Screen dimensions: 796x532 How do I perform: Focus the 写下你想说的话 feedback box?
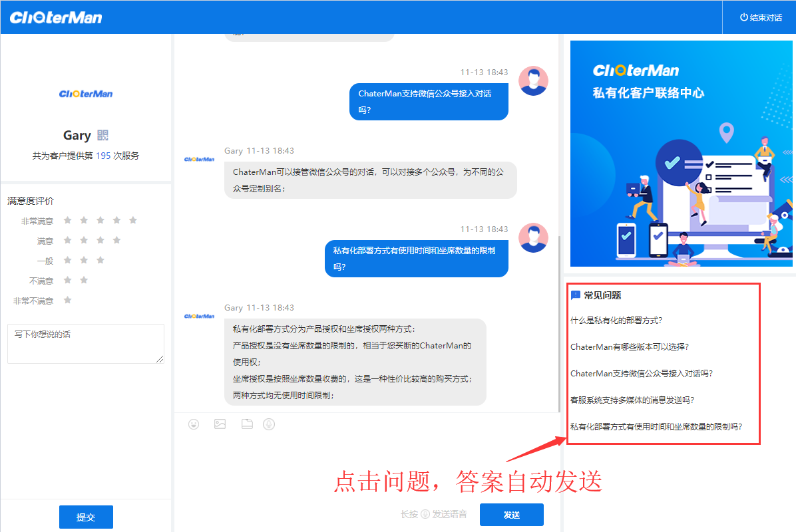click(86, 344)
